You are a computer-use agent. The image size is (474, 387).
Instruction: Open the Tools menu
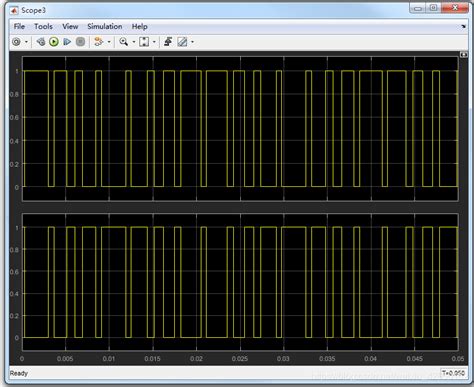43,26
